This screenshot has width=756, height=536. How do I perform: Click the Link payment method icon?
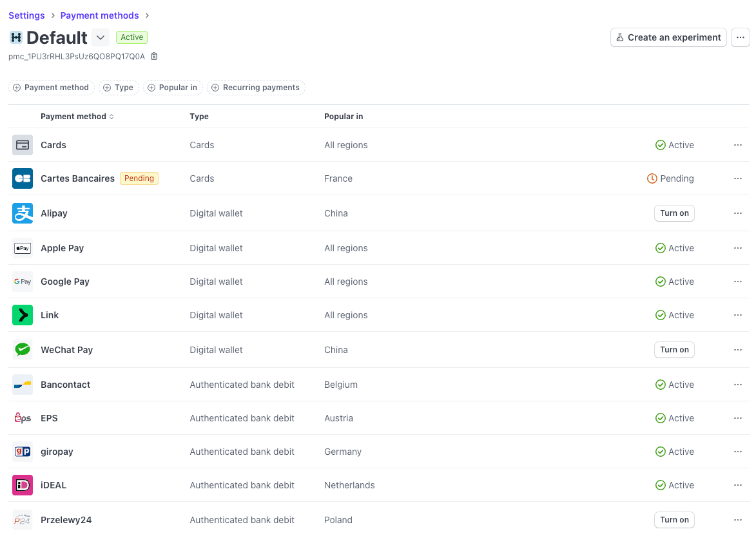23,315
